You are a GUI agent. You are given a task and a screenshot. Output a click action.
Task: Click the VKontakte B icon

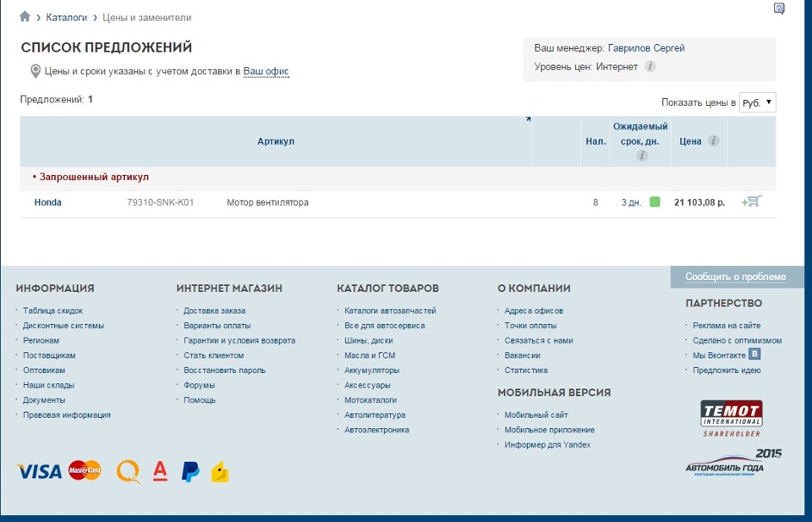(x=755, y=354)
